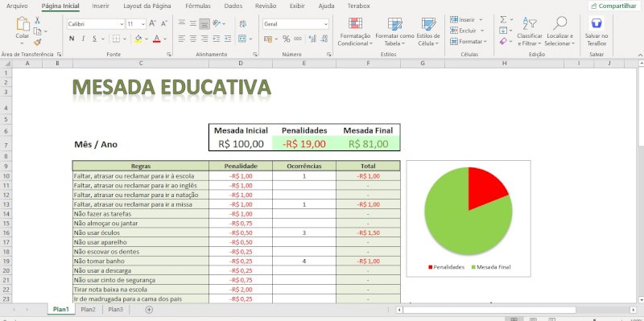
Task: Click the orientation (angled text) icon
Action: click(217, 23)
